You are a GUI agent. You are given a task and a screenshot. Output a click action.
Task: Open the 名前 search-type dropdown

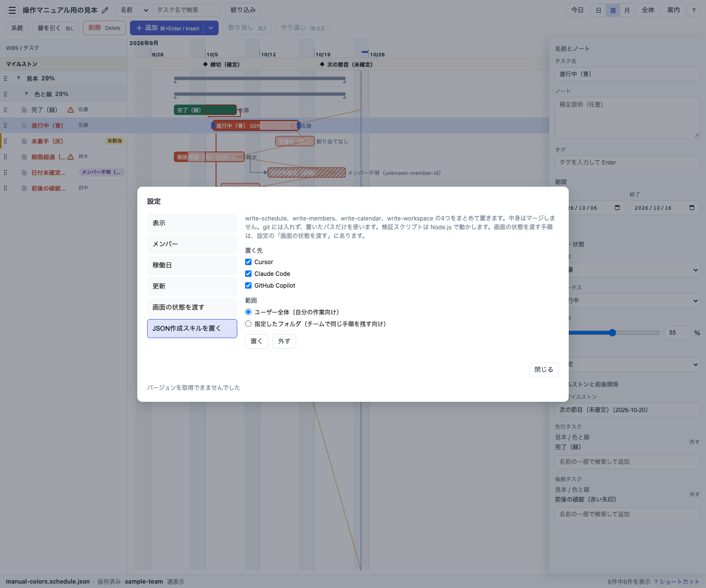coord(133,10)
